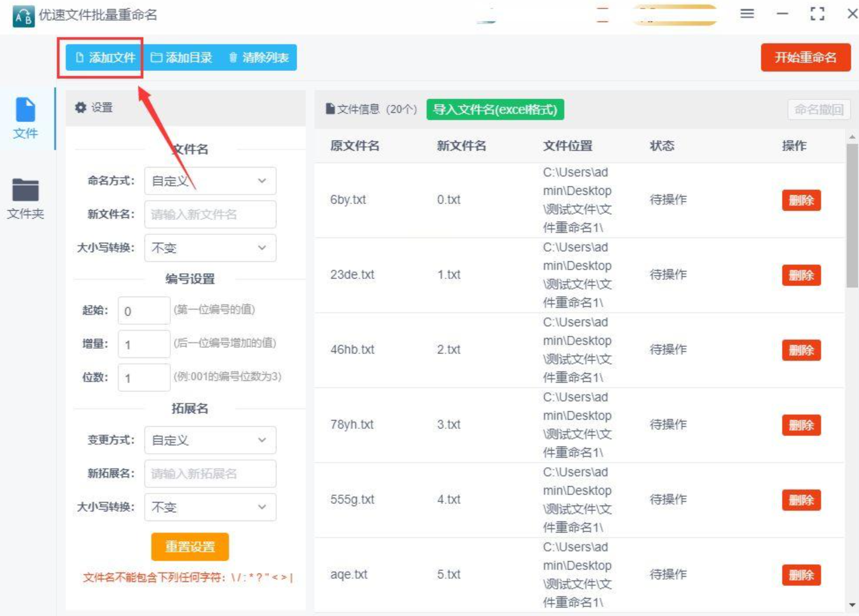Click the fullscreen icon in the title bar
The height and width of the screenshot is (616, 859).
[x=817, y=14]
